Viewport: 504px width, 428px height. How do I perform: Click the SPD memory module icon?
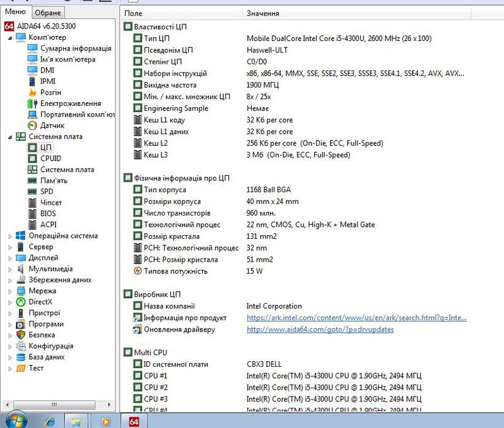(x=33, y=192)
